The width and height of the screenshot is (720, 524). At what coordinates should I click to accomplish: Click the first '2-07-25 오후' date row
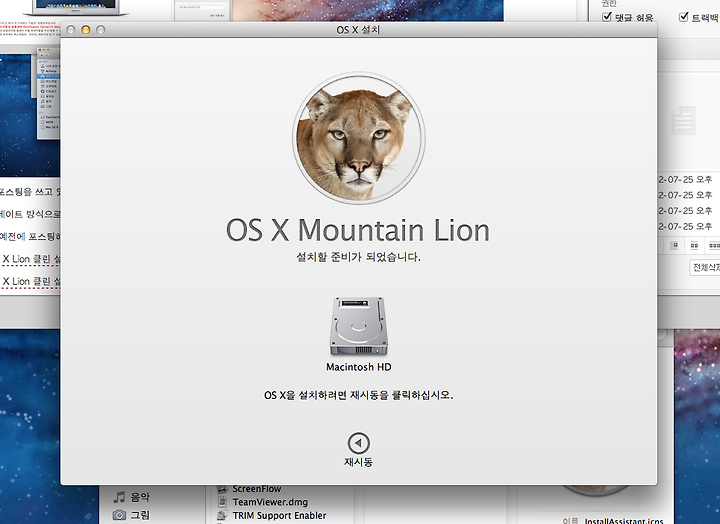(x=685, y=180)
